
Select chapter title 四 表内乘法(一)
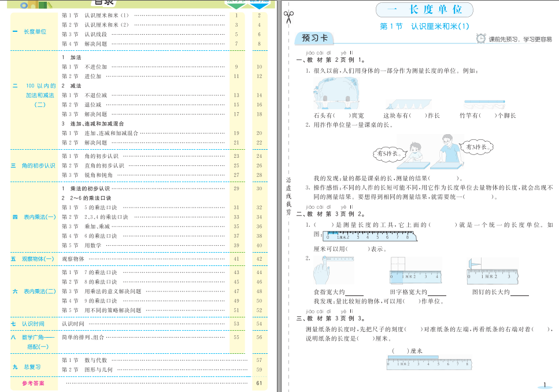(x=34, y=217)
